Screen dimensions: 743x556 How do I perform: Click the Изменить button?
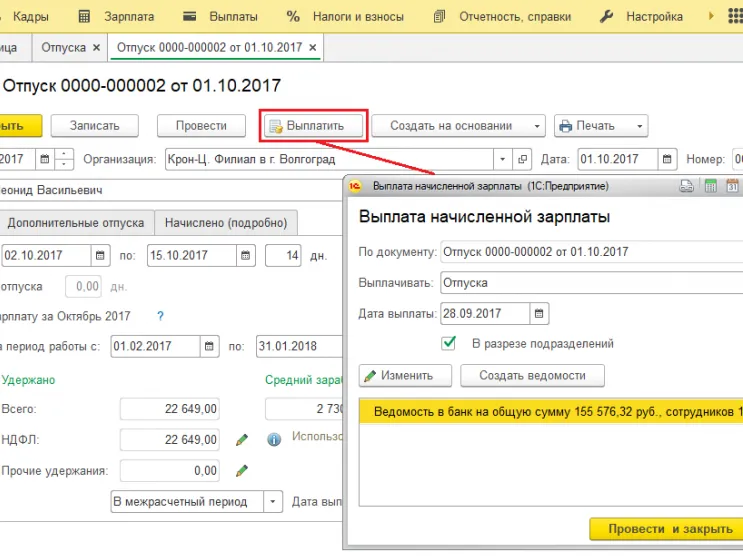(405, 376)
